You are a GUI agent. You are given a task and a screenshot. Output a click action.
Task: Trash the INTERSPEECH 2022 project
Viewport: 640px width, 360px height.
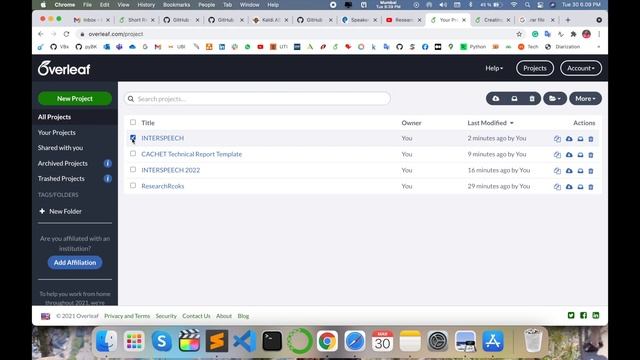coord(591,171)
